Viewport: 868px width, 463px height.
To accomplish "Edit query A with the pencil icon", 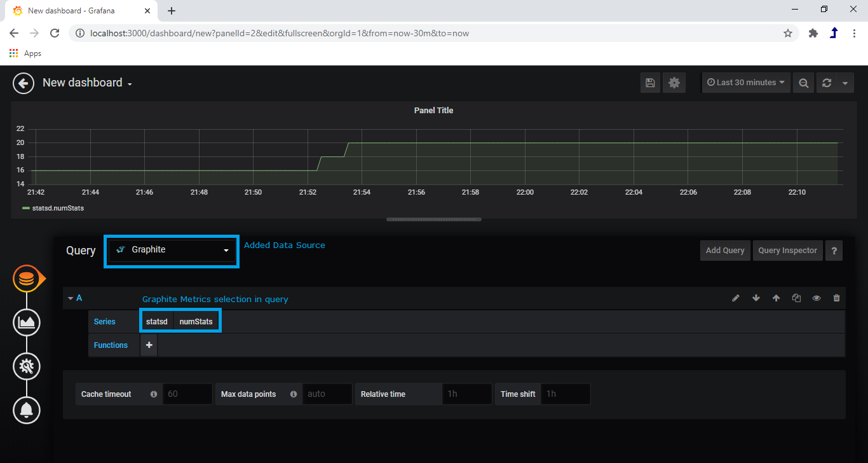I will 736,298.
